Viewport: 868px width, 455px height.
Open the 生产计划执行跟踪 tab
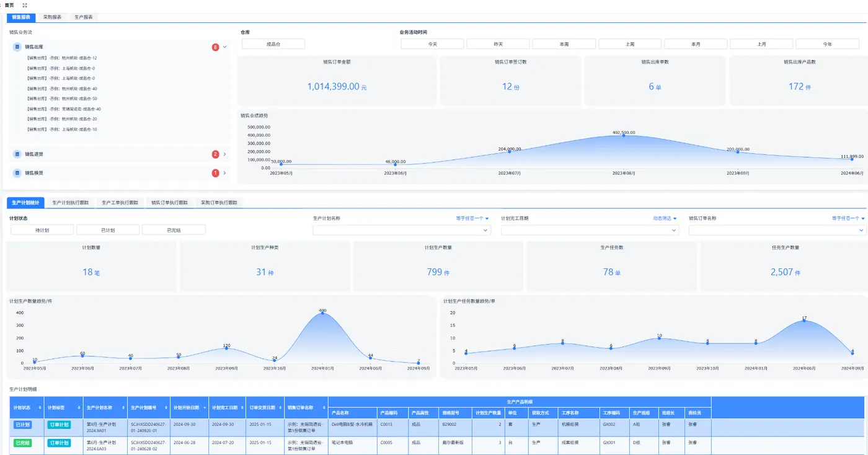point(70,203)
